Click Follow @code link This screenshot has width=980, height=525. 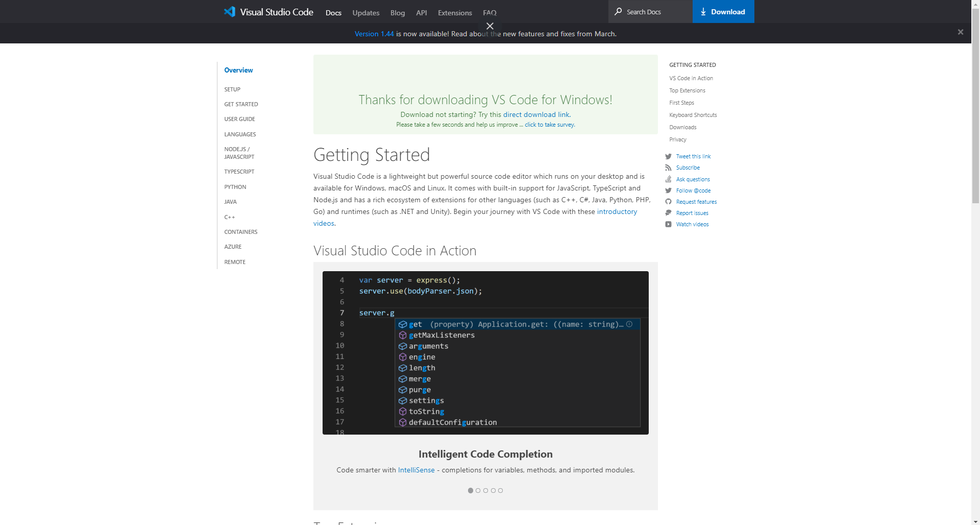click(693, 190)
